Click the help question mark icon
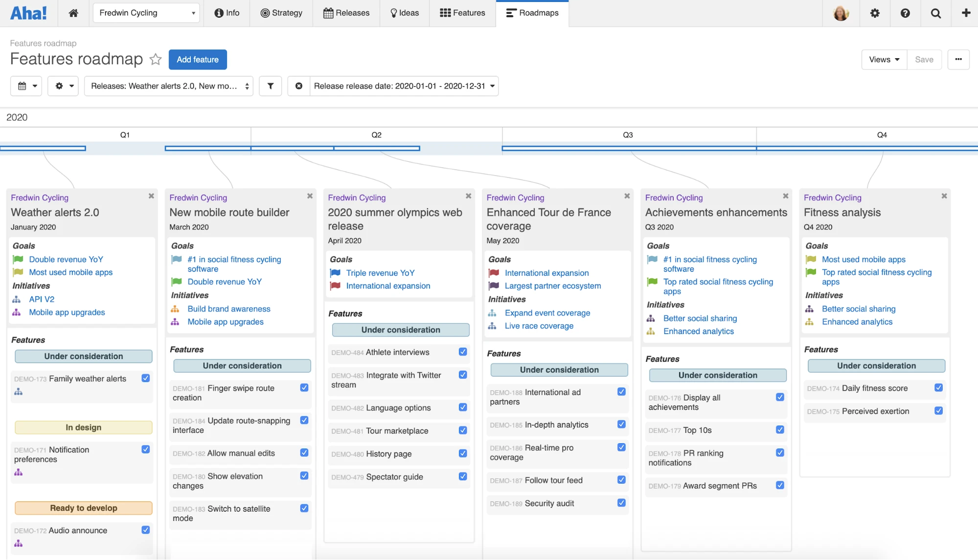978x560 pixels. click(905, 13)
